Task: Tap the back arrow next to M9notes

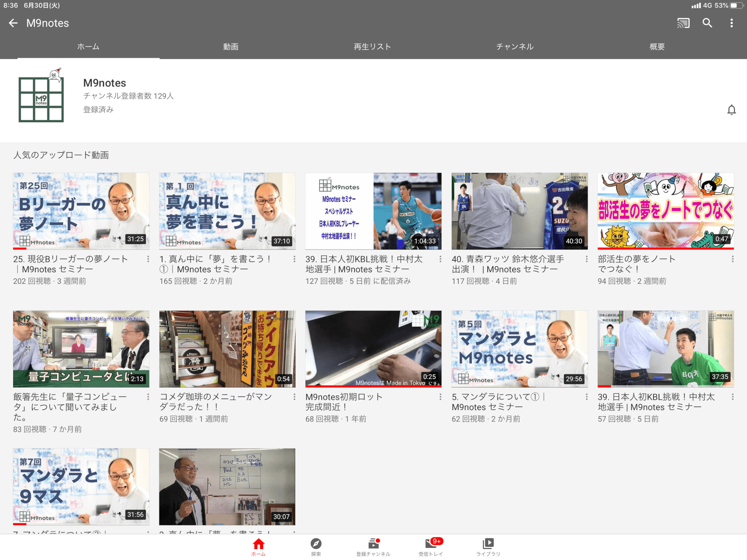Action: (13, 23)
